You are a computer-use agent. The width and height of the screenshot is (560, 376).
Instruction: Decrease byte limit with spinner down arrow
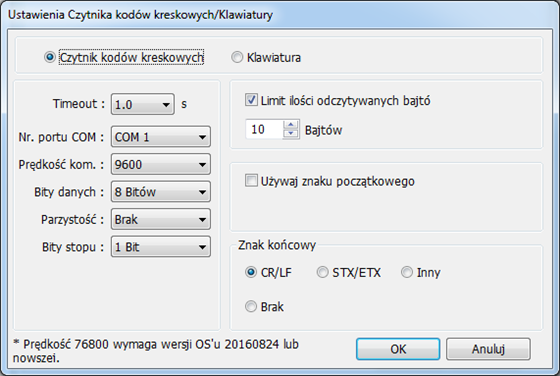click(291, 134)
